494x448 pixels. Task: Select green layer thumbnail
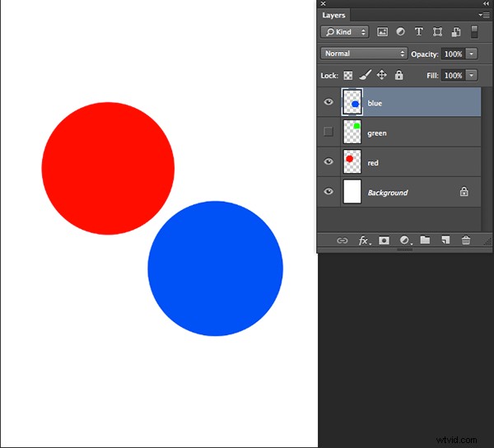coord(352,132)
